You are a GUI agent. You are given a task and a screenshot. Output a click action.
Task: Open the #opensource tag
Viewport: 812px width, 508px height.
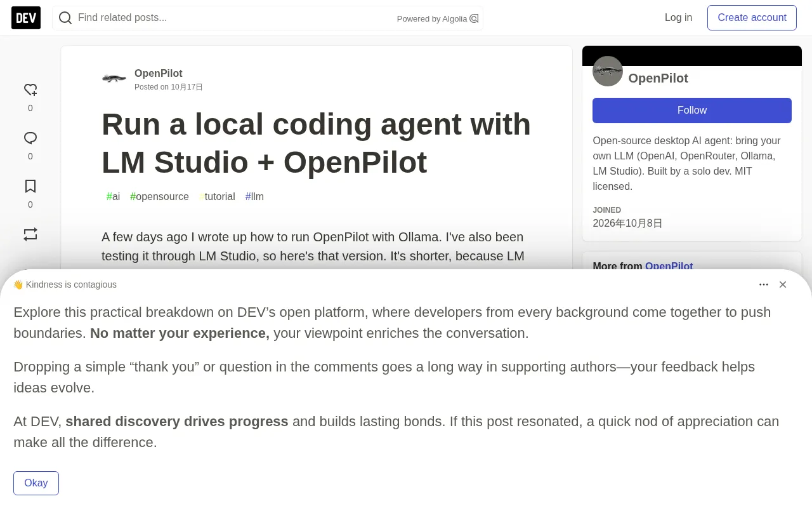(x=159, y=197)
